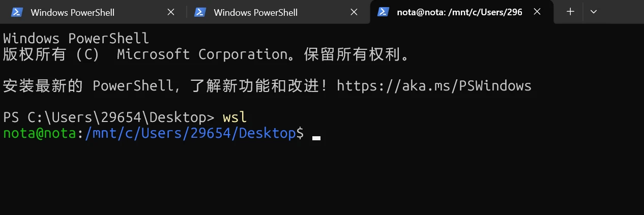Viewport: 644px width, 215px height.
Task: Click the leftmost tab's PowerShell icon
Action: pos(16,12)
